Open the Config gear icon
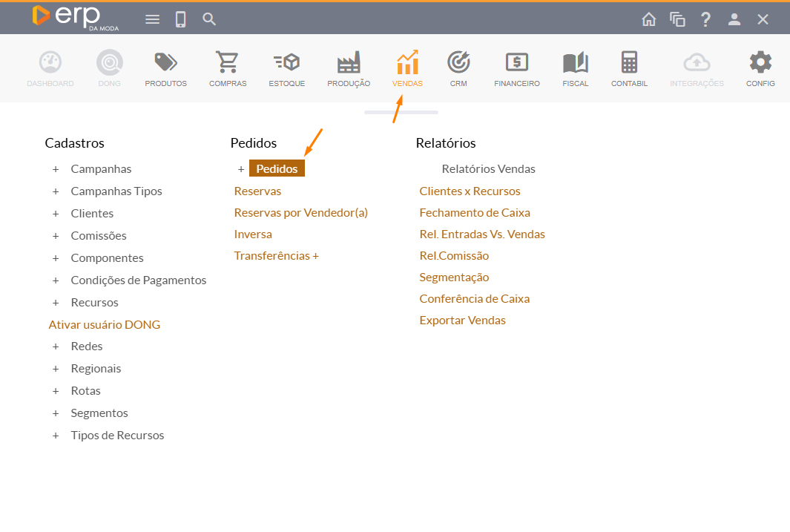 point(760,63)
